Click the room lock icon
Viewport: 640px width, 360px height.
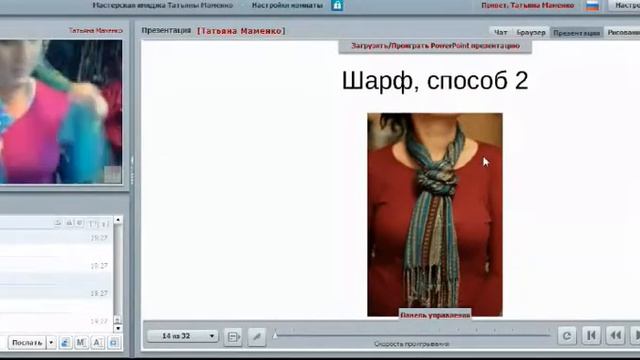click(x=337, y=5)
